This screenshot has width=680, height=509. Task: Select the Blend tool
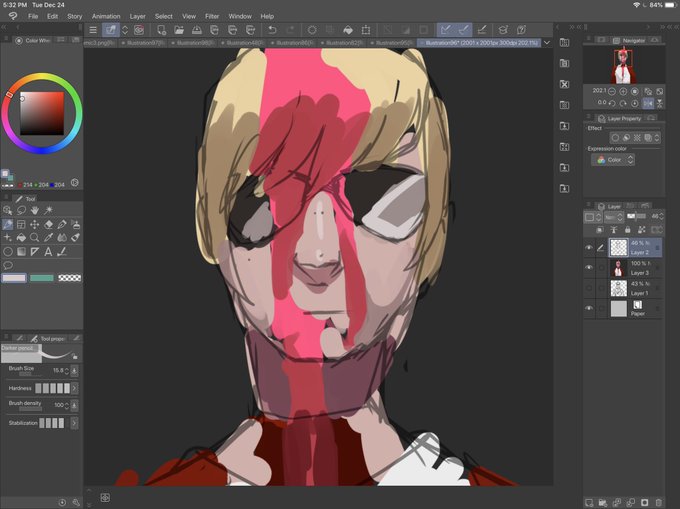(x=62, y=238)
